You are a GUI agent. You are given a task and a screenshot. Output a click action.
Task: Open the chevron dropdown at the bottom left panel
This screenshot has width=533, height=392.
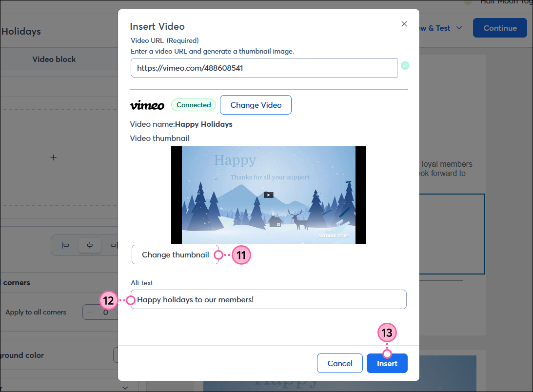pyautogui.click(x=125, y=387)
